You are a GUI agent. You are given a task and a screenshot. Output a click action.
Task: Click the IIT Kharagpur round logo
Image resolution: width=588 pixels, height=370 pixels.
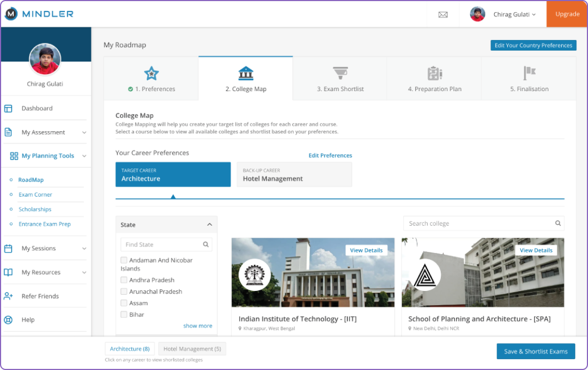point(254,275)
